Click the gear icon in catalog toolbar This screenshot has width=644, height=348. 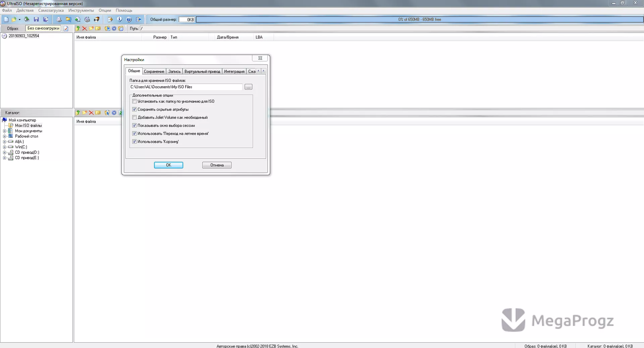[x=114, y=113]
